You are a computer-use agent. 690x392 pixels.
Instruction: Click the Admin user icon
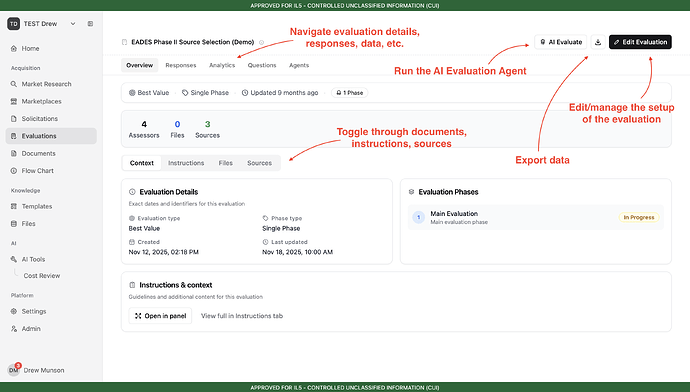[14, 329]
